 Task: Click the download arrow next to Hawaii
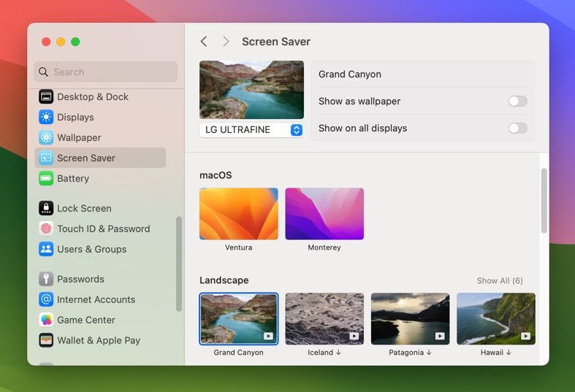point(509,353)
